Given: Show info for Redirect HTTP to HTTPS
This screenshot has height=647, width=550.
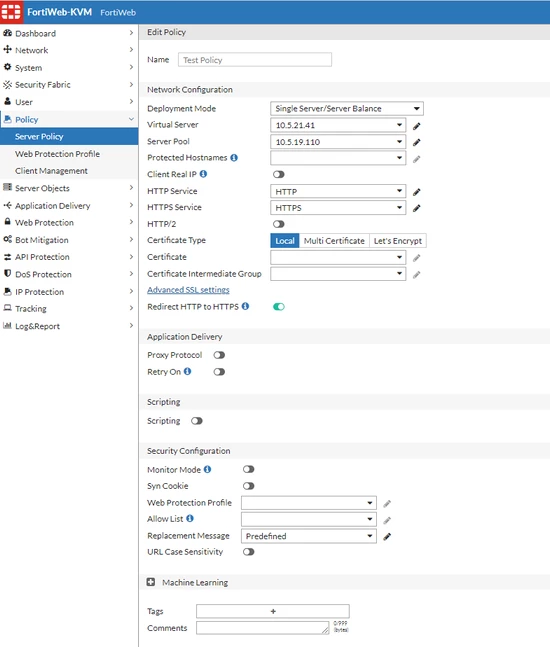Looking at the screenshot, I should click(245, 306).
